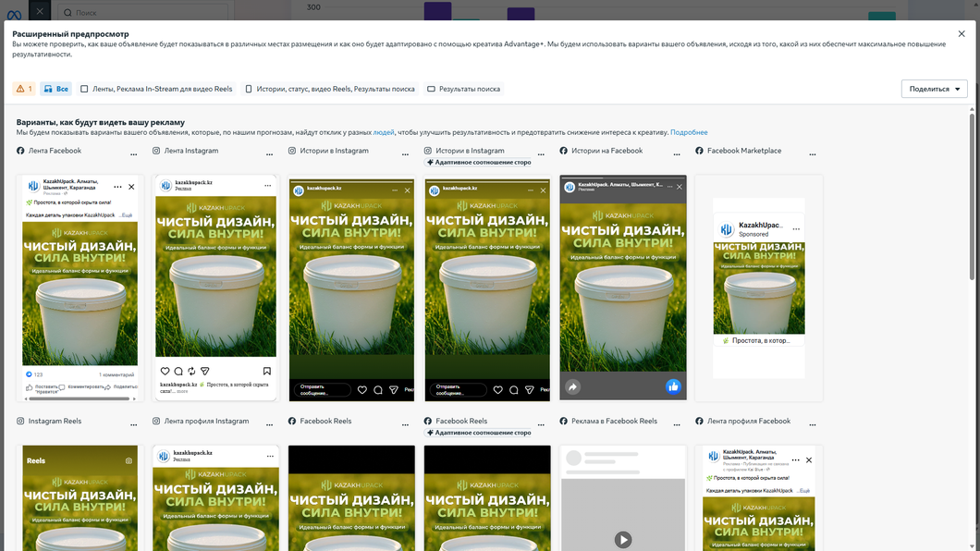
Task: Open options for adaptive Facebook Reels
Action: click(x=541, y=425)
